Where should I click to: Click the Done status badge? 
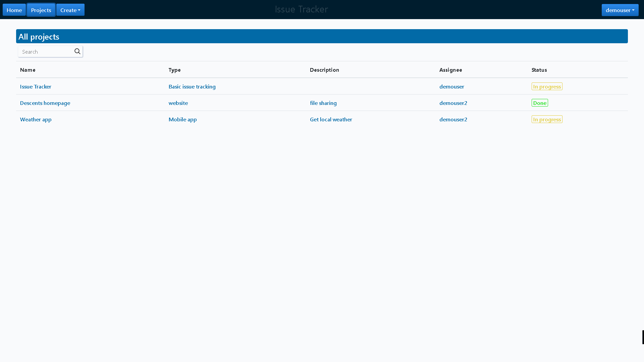pos(539,103)
